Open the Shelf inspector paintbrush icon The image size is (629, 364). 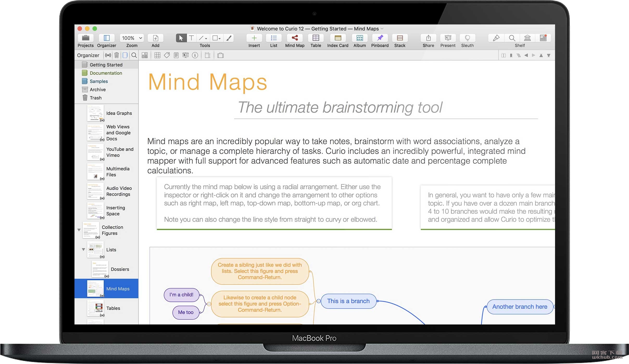(x=496, y=38)
